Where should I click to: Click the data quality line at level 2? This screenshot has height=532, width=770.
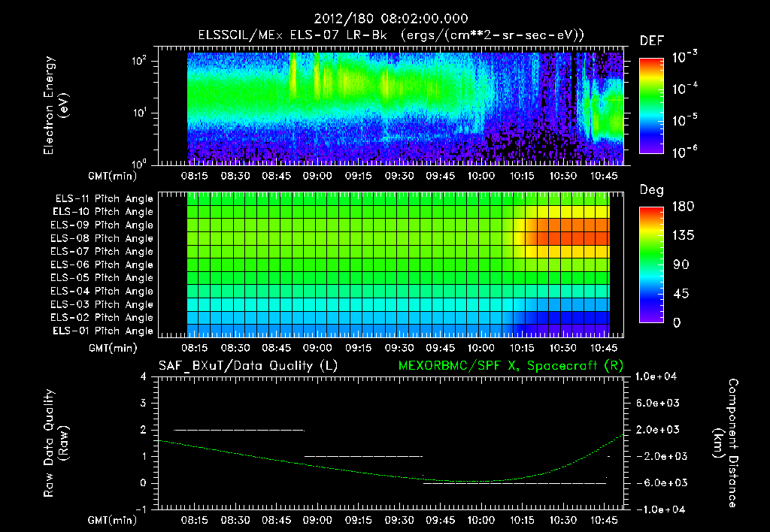pos(239,430)
